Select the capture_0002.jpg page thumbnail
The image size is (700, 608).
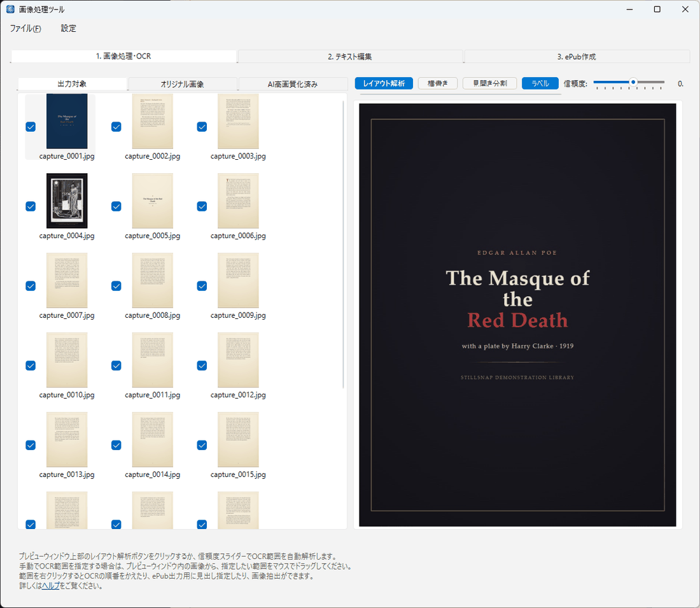tap(153, 121)
